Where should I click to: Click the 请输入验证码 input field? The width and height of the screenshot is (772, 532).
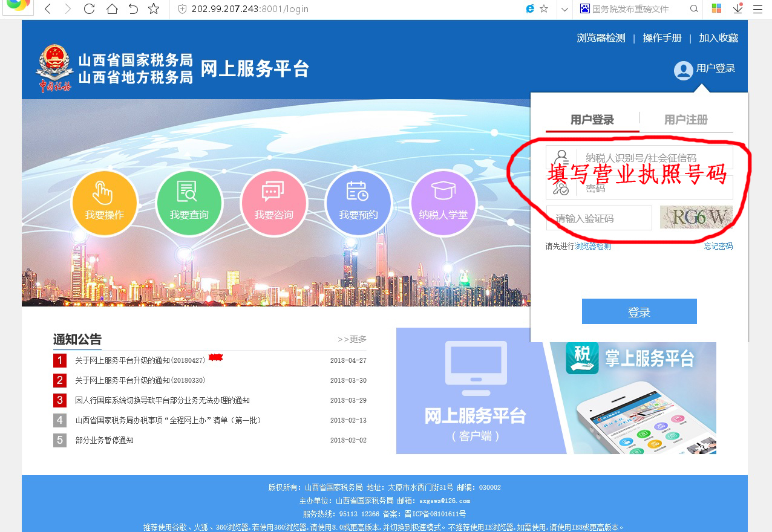click(x=598, y=218)
